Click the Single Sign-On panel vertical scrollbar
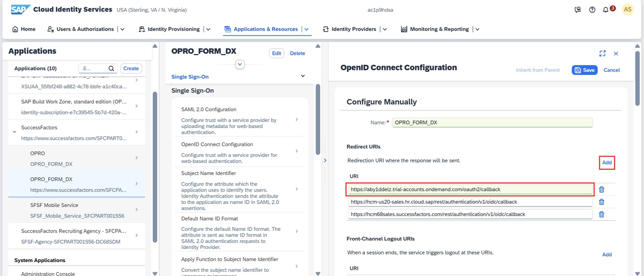 coord(318,119)
